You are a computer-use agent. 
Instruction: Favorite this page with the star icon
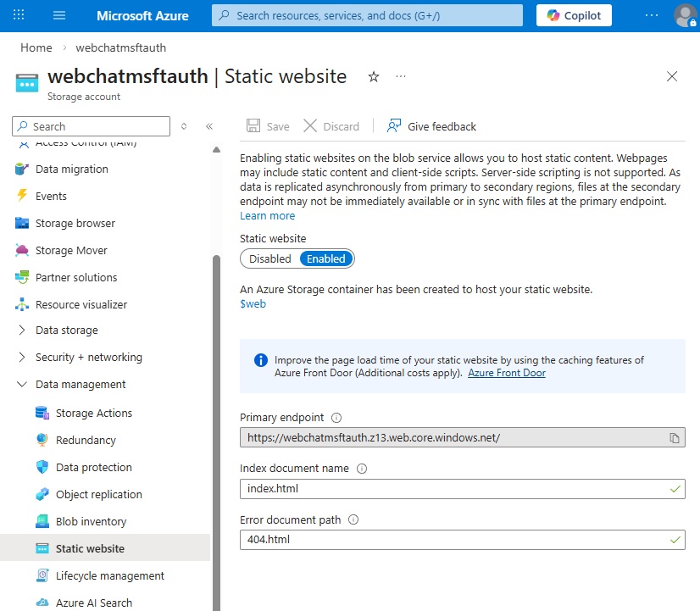374,77
